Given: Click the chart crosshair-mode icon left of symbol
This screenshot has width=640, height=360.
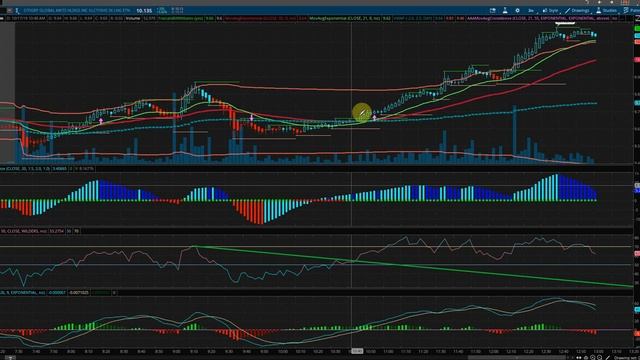Looking at the screenshot, I should [18, 11].
